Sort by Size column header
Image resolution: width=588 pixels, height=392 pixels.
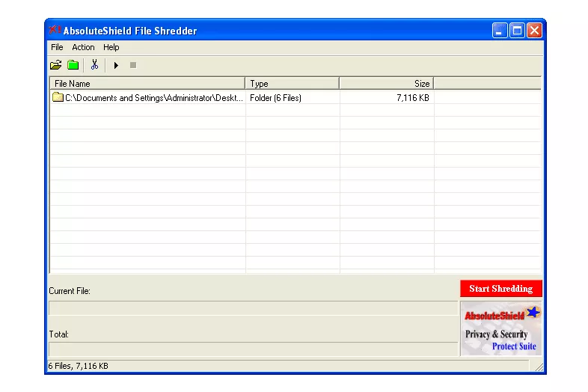387,83
